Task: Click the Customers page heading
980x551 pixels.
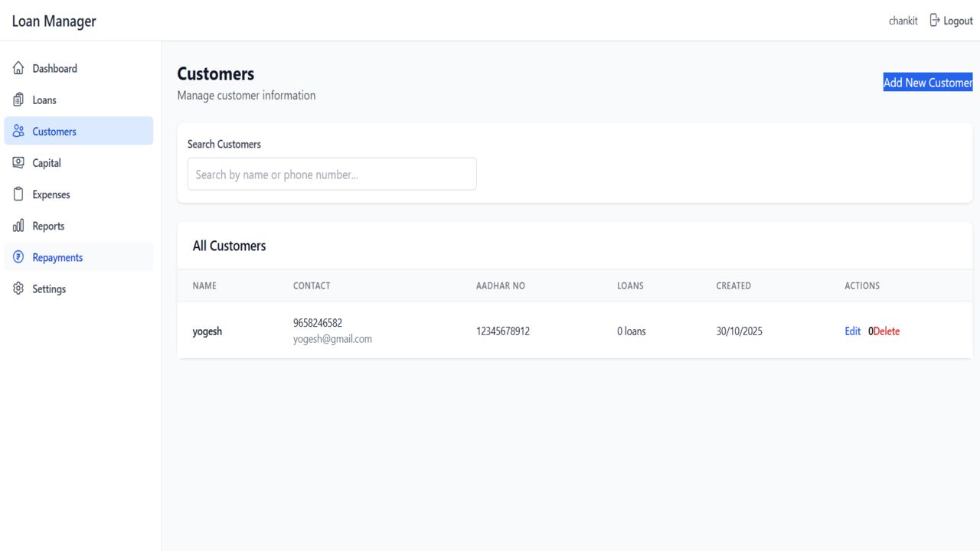Action: pyautogui.click(x=216, y=73)
